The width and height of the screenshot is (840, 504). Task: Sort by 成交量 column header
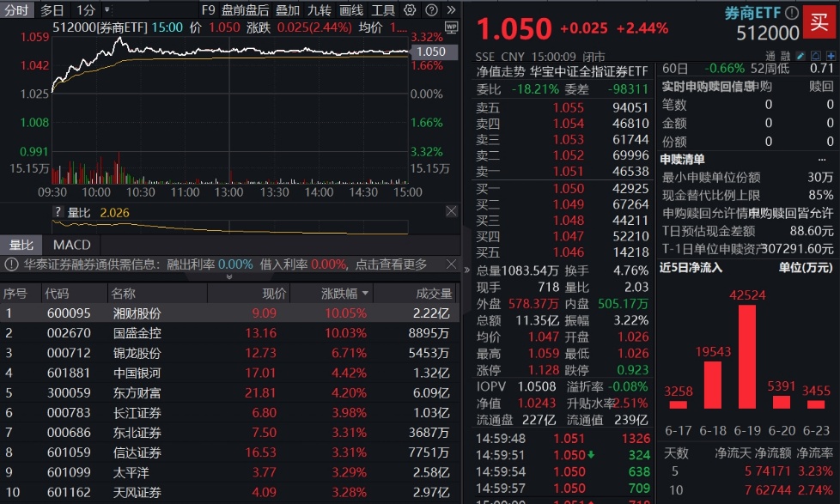click(x=434, y=294)
